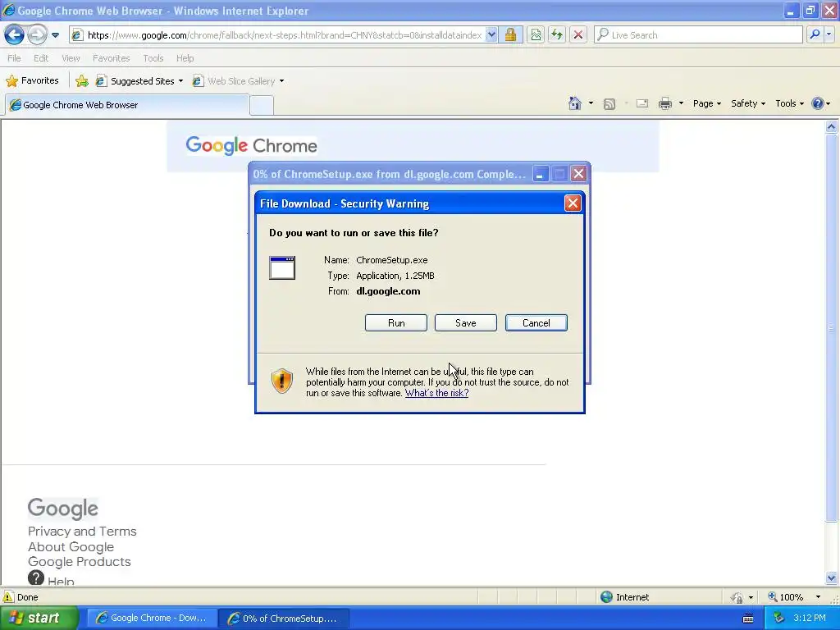840x630 pixels.
Task: Click the status bar warning icon
Action: tap(8, 597)
